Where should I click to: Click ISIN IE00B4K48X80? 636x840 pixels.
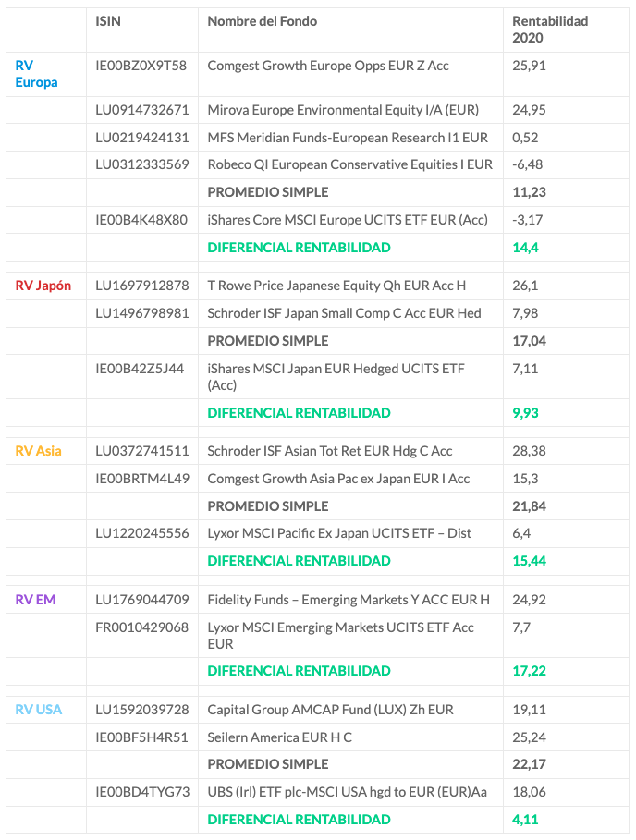[141, 220]
